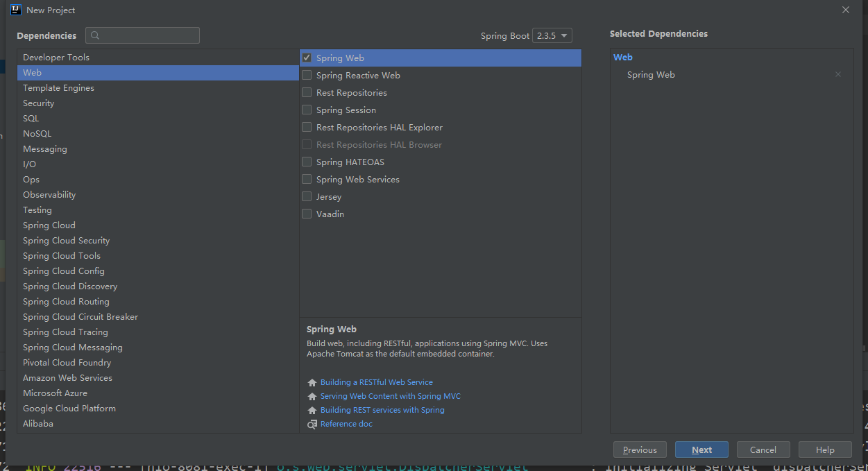Choose Amazon Web Services category
868x471 pixels.
[x=158, y=378]
